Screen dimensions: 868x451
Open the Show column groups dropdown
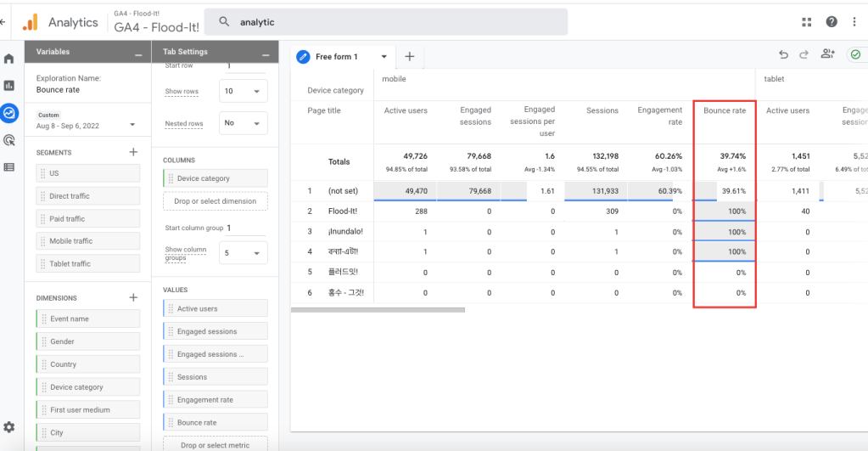[243, 253]
